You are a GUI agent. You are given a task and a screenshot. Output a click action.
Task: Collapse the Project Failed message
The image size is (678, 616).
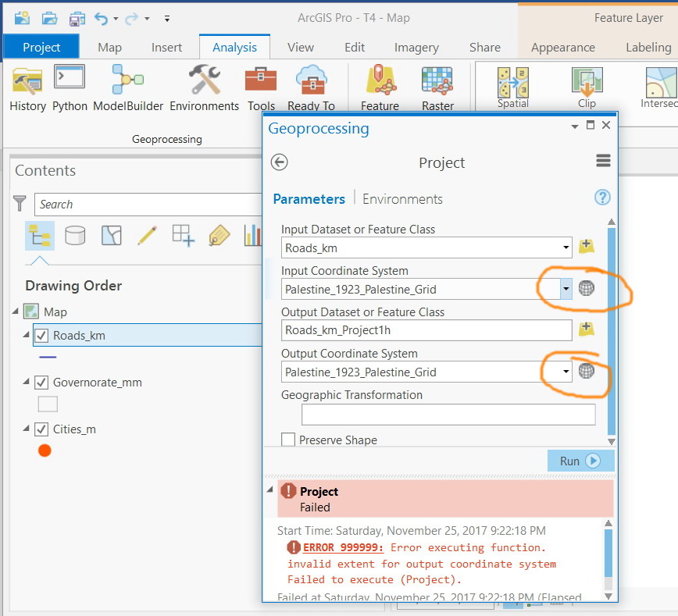270,490
